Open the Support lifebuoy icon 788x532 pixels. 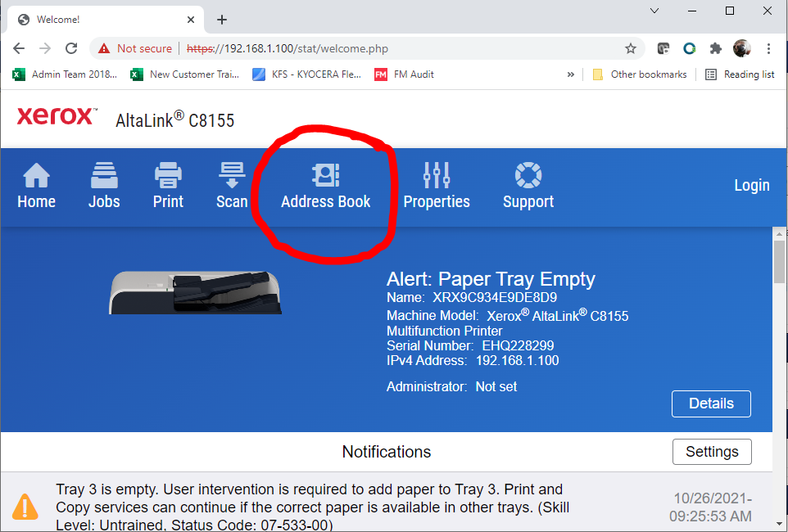coord(528,175)
